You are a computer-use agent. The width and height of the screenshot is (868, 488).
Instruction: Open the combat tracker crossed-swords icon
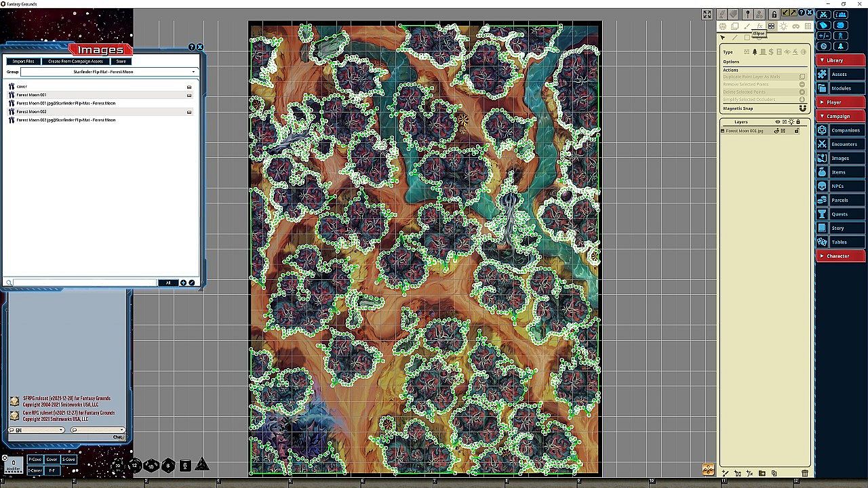824,14
